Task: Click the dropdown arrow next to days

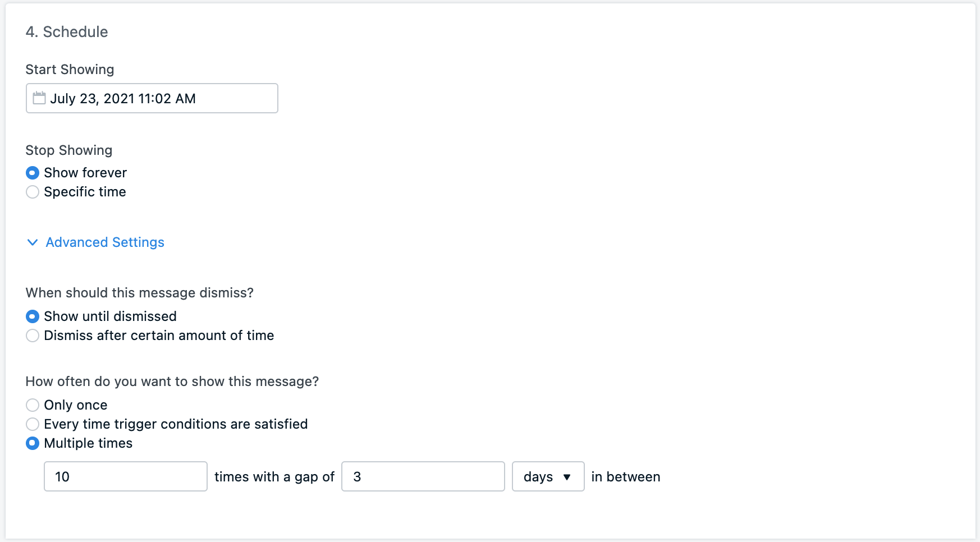Action: coord(567,477)
